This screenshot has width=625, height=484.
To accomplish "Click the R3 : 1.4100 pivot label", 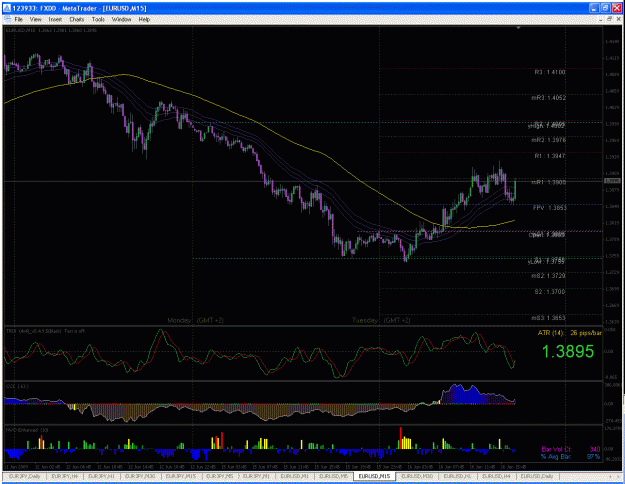I will tap(550, 72).
